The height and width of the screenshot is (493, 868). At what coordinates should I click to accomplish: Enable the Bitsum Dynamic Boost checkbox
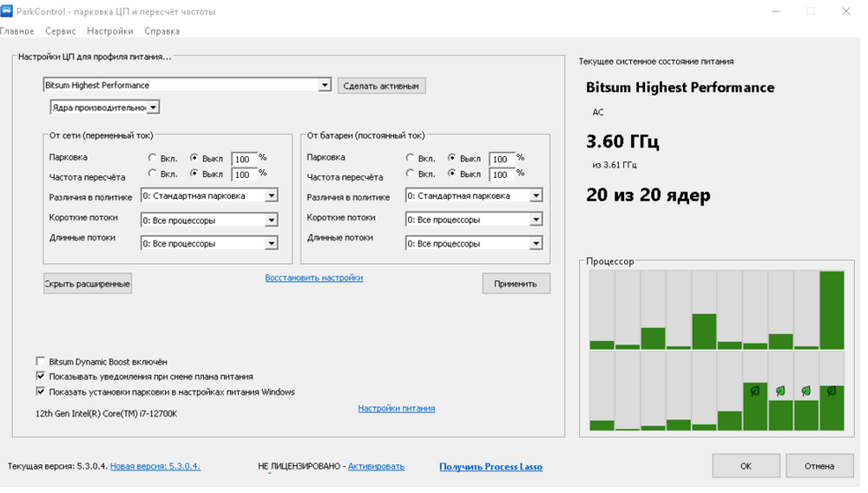41,361
